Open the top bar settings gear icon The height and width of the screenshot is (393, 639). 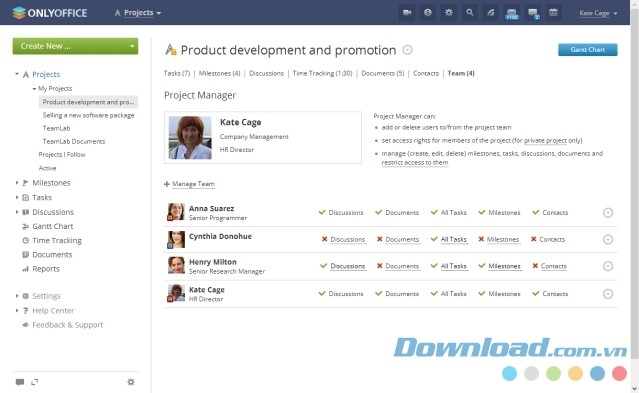449,13
